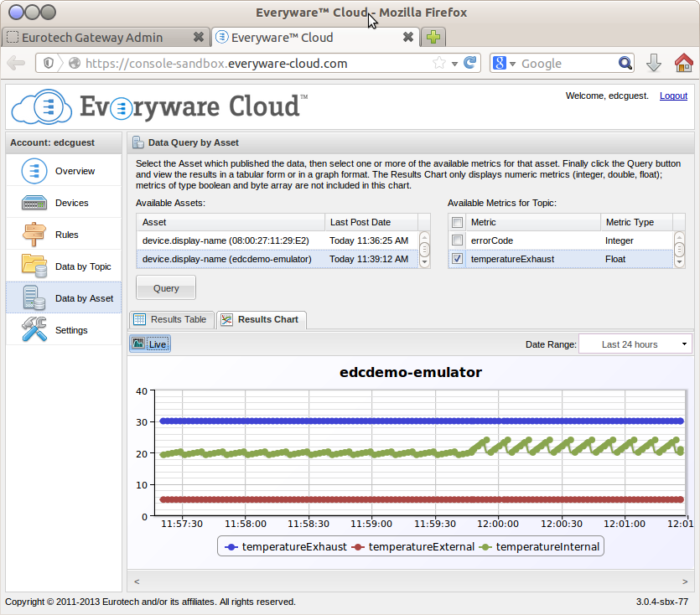Viewport: 700px width, 615px height.
Task: Open the Devices sidebar icon
Action: 34,203
